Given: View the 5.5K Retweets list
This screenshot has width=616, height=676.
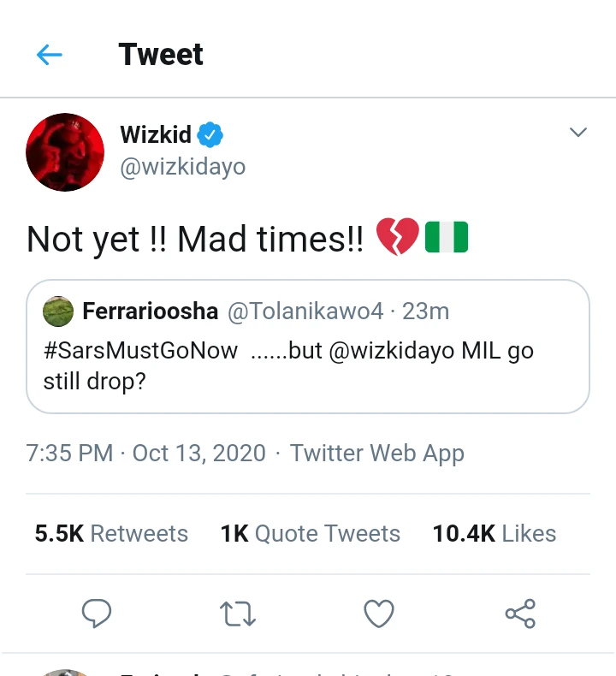Looking at the screenshot, I should click(x=111, y=534).
